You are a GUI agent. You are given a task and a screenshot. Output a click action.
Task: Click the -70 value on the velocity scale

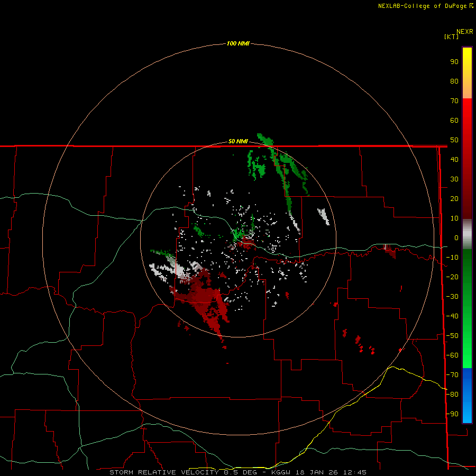(x=452, y=375)
